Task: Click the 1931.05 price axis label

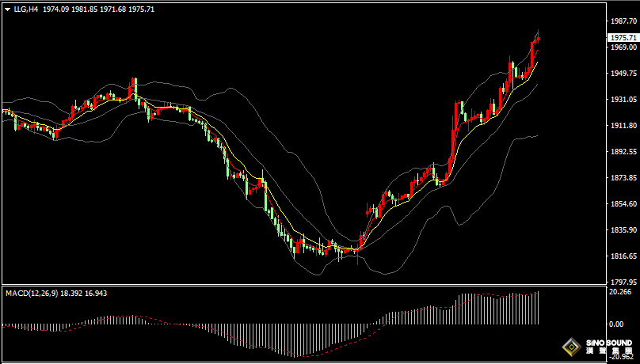Action: 622,100
